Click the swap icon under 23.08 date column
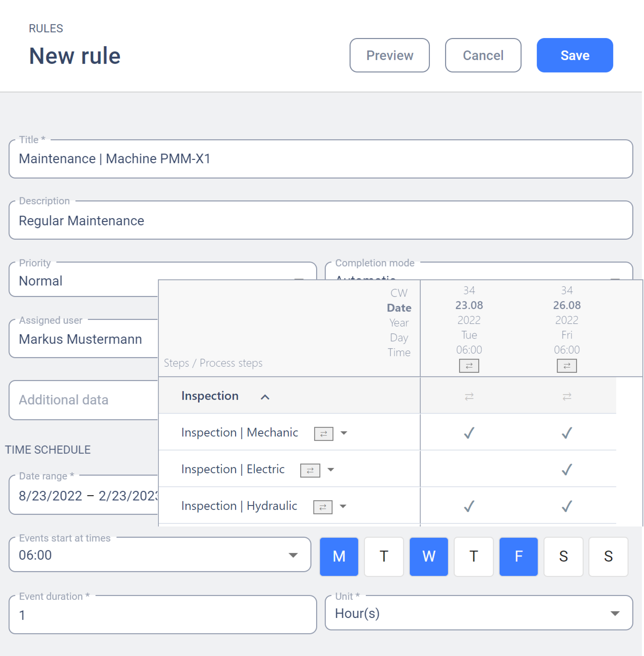This screenshot has width=644, height=656. pyautogui.click(x=469, y=366)
